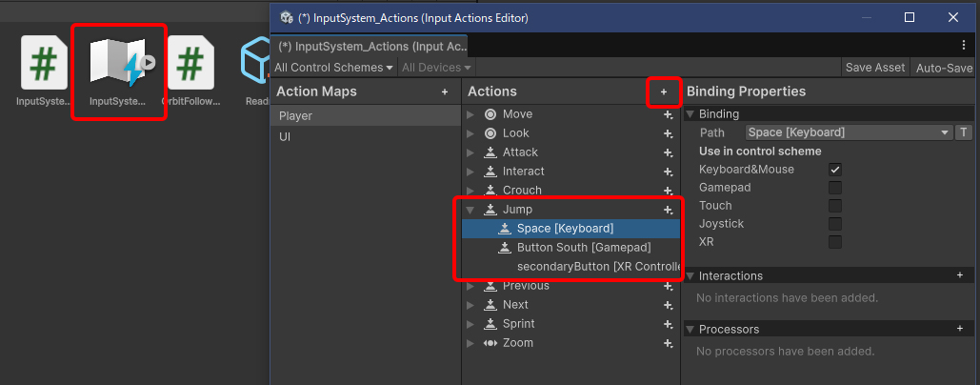This screenshot has height=385, width=980.
Task: Add a new action map with plus
Action: coord(445,91)
